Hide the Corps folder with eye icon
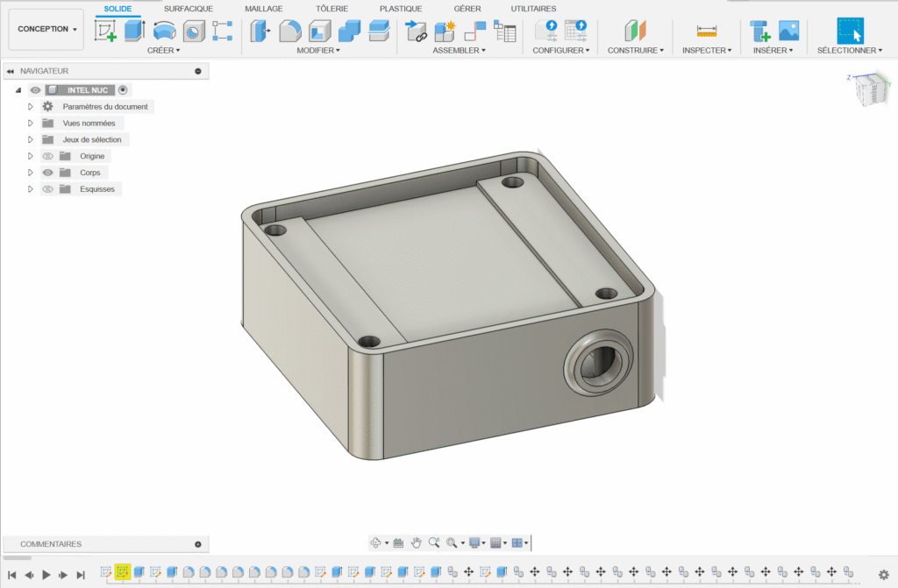Image resolution: width=898 pixels, height=588 pixels. pyautogui.click(x=48, y=173)
